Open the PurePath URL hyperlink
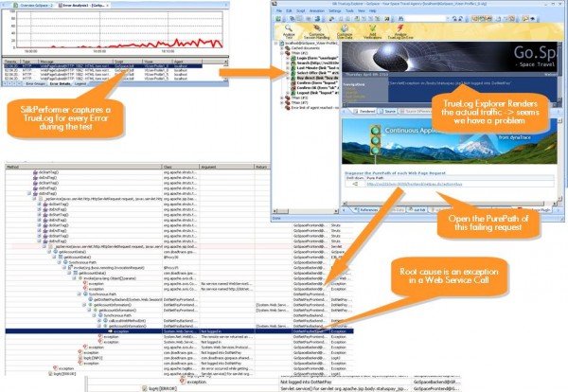 pyautogui.click(x=415, y=184)
